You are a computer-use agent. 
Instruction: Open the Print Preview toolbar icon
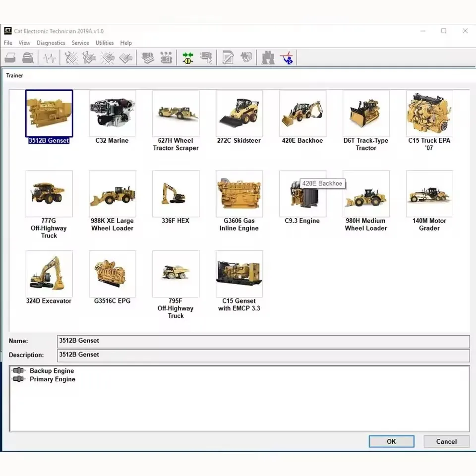tap(28, 58)
